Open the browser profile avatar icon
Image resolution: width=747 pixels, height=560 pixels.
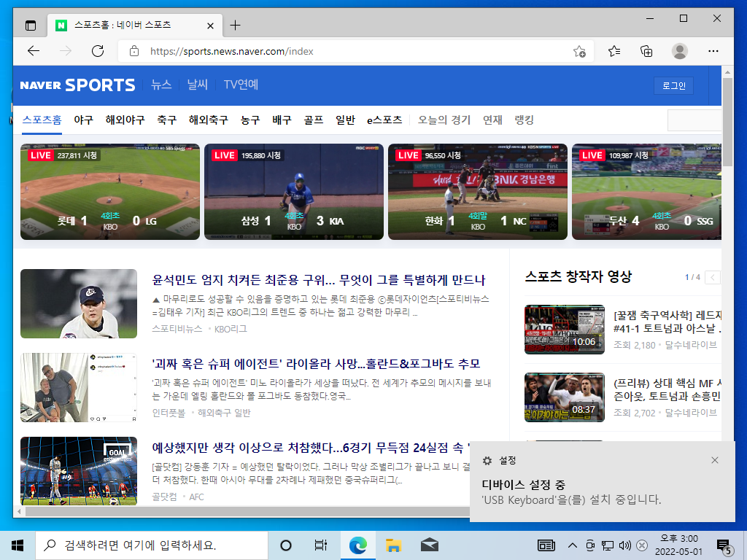680,51
